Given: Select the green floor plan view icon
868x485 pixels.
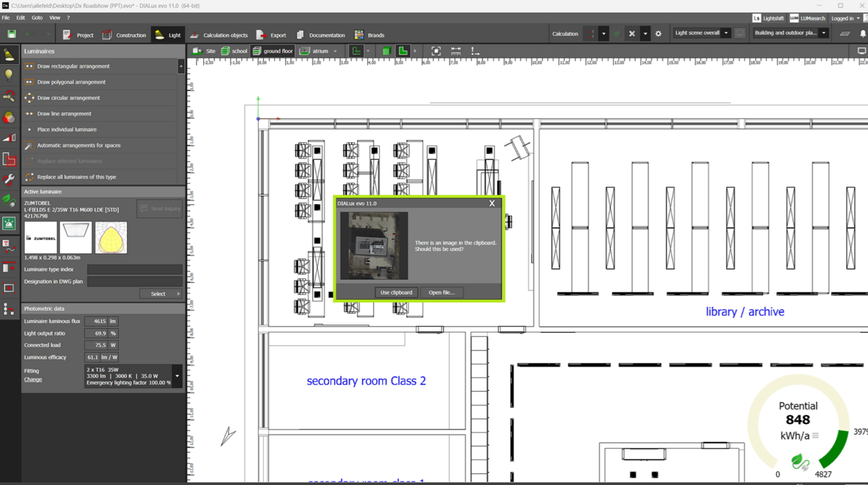Looking at the screenshot, I should [403, 51].
